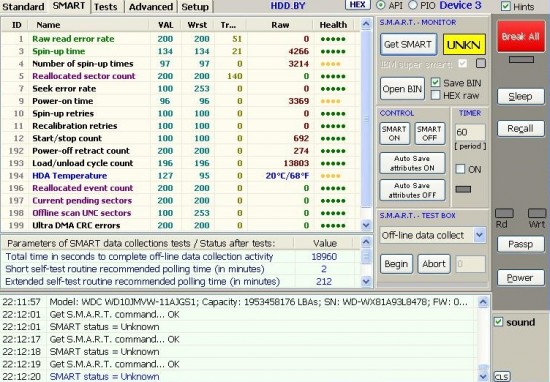Click the timer period input field
This screenshot has height=382, width=550.
tap(470, 132)
